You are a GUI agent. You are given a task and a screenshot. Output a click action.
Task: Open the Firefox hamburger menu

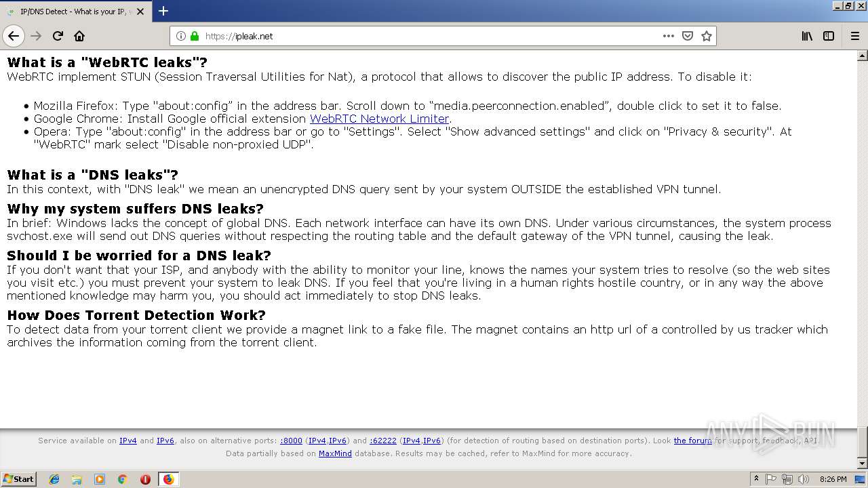pyautogui.click(x=855, y=36)
